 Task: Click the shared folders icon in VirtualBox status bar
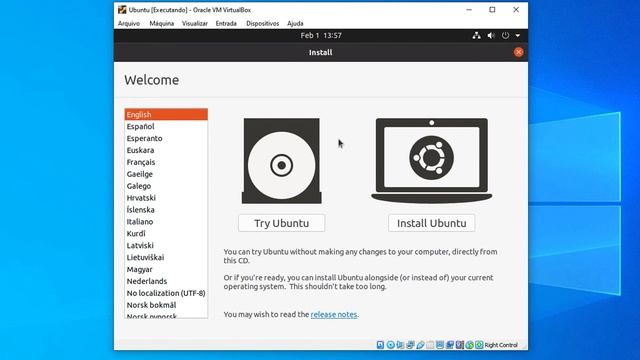(430, 345)
